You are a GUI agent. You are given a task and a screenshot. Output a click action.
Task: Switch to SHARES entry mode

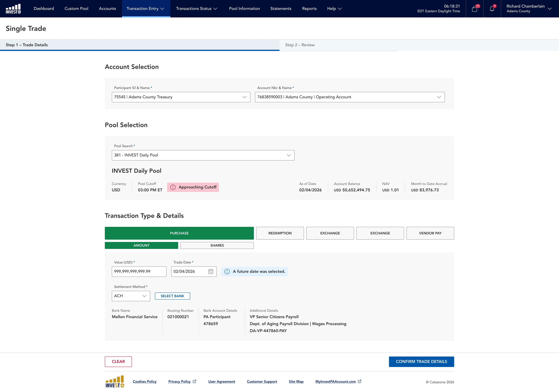tap(217, 245)
